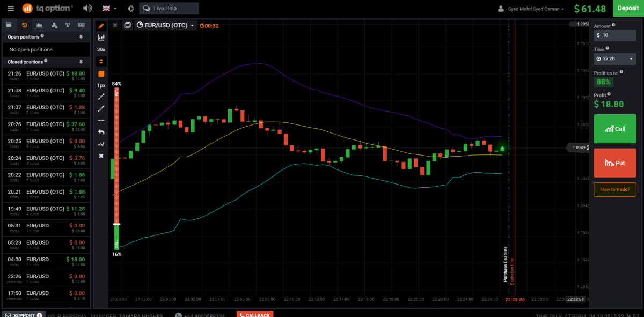
Task: Select the 20:26 closed position with $37.60
Action: click(x=46, y=127)
